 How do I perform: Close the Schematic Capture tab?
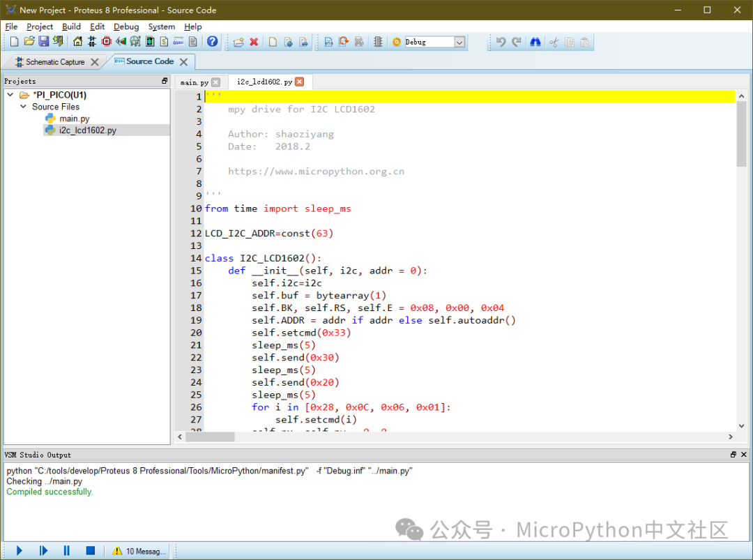tap(95, 62)
